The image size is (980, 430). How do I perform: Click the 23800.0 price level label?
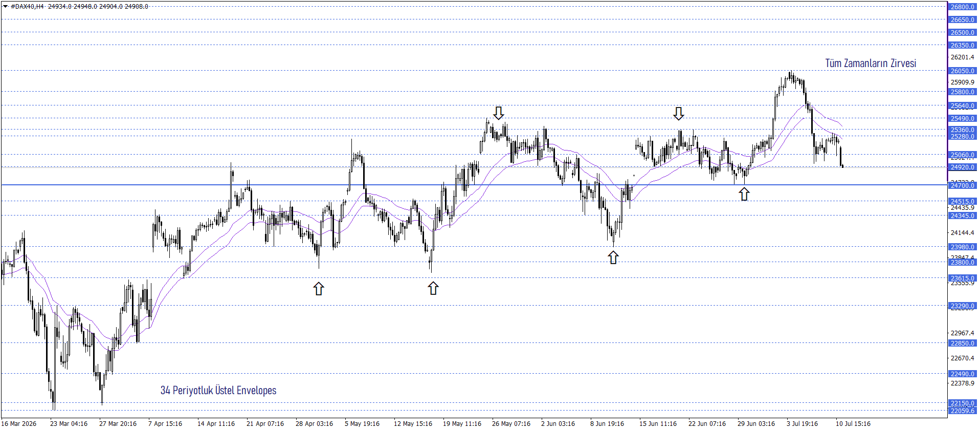963,263
